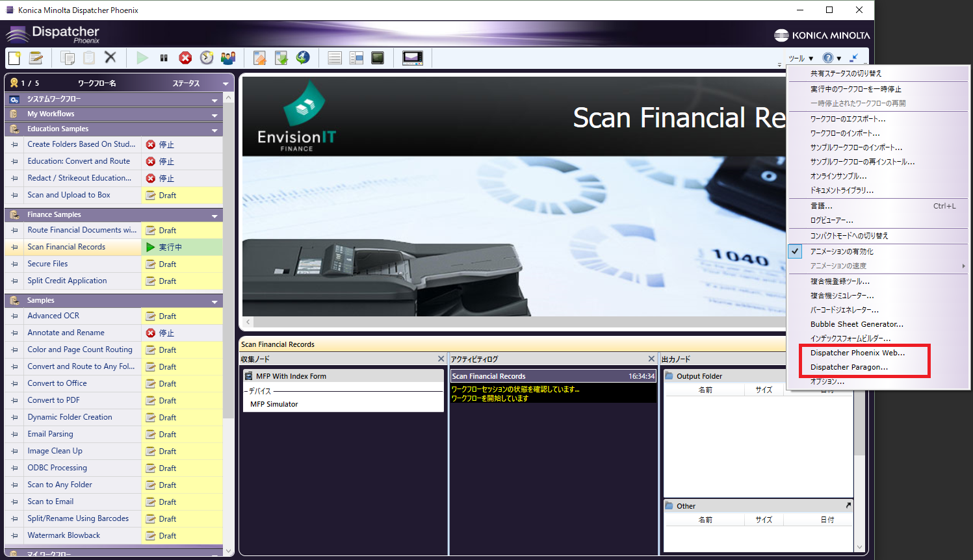Screen dimensions: 973x560
Task: Click the pin icon beside Scan Financial Records
Action: point(14,248)
